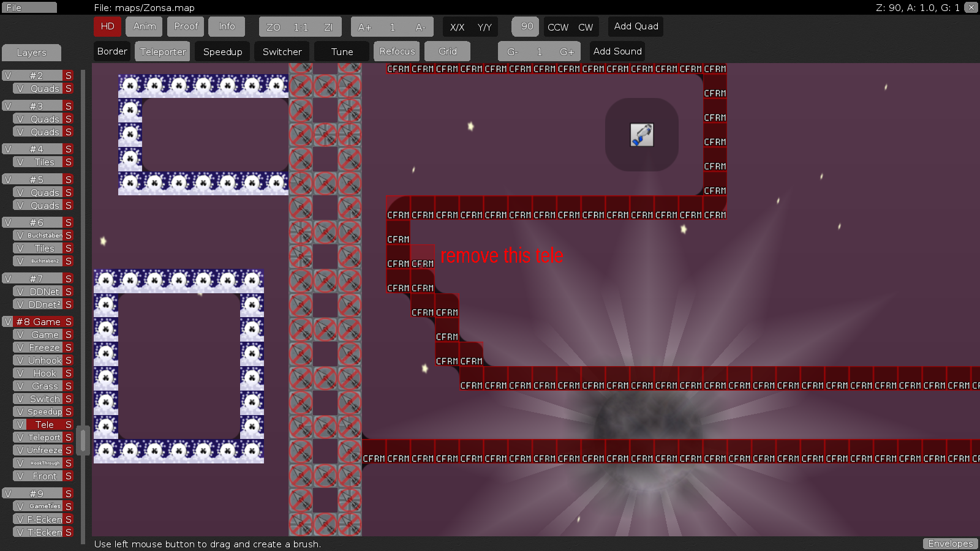Increase animation speed with A+
This screenshot has width=980, height=551.
tap(364, 27)
